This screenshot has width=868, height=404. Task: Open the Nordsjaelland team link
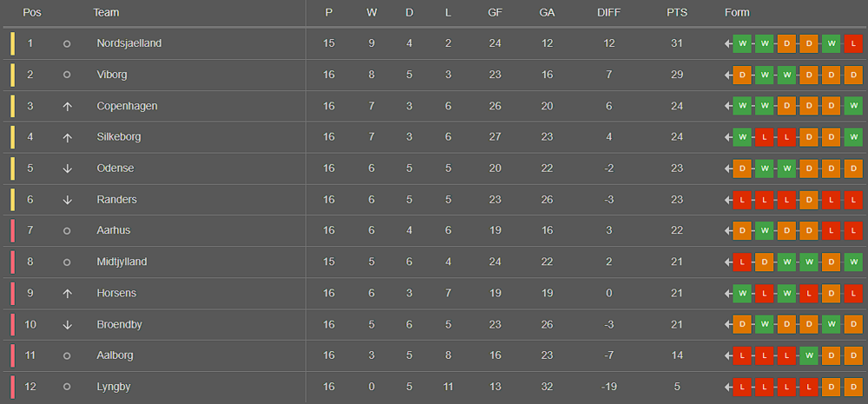pyautogui.click(x=128, y=43)
